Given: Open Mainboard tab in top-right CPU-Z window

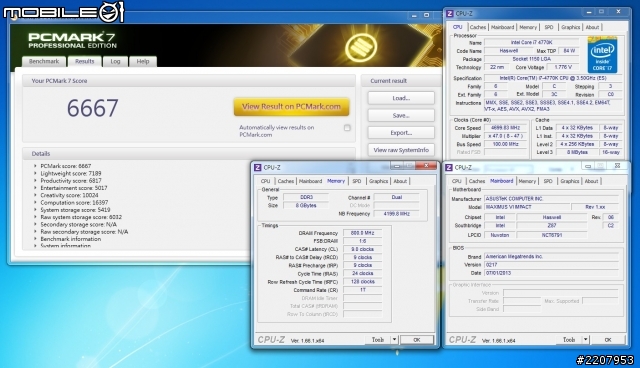Looking at the screenshot, I should (502, 27).
